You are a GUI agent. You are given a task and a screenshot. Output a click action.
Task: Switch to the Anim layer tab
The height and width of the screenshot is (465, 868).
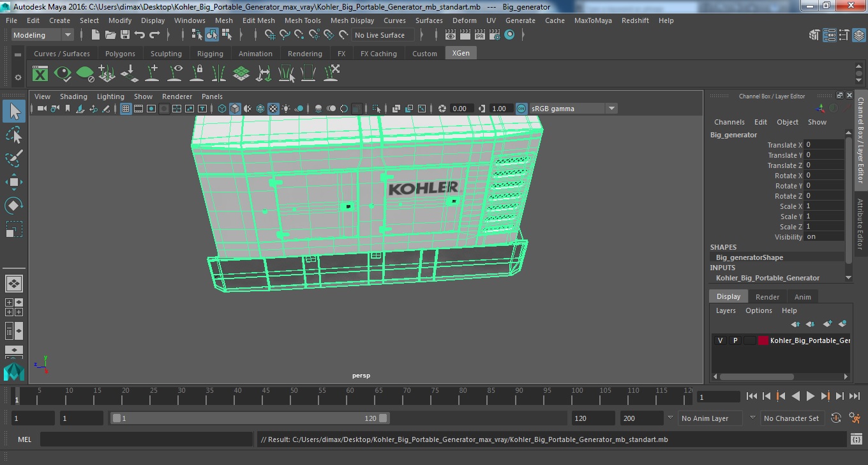tap(802, 296)
